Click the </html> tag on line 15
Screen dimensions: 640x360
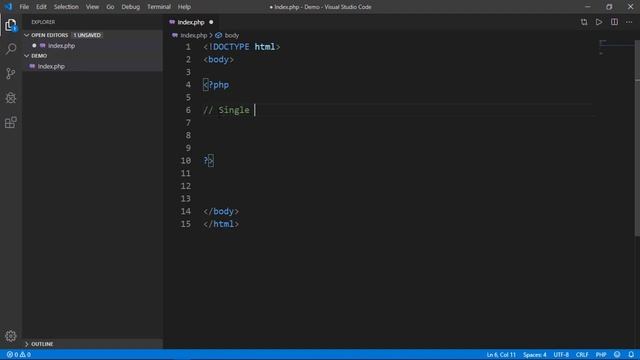(221, 224)
